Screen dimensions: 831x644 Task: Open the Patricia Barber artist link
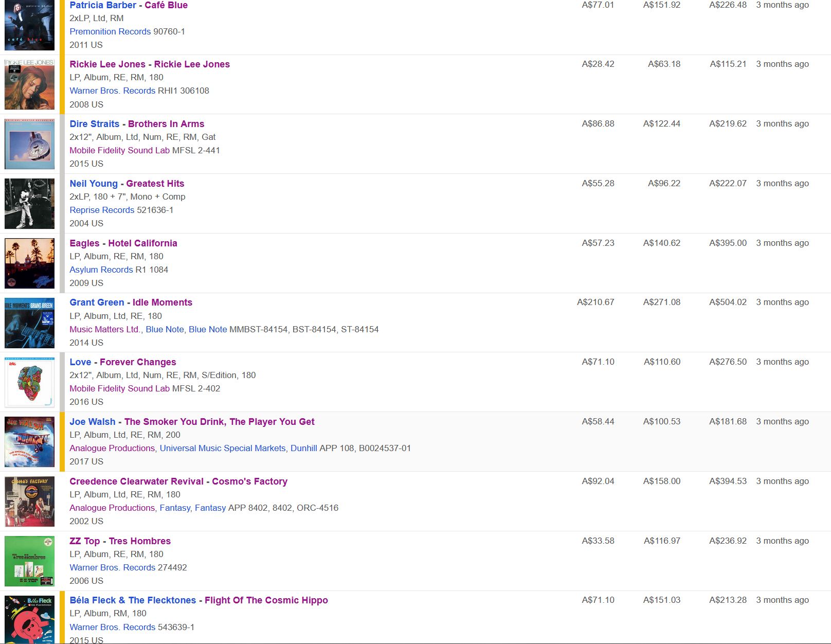[x=103, y=5]
